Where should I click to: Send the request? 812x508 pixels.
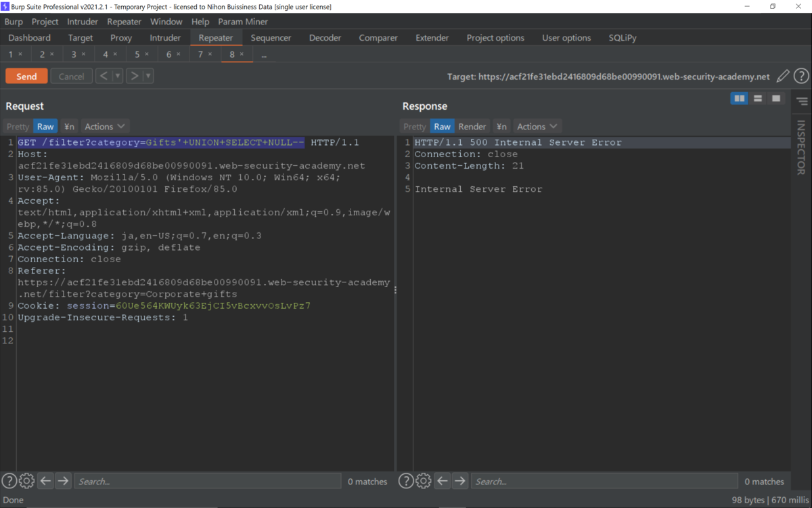(x=26, y=76)
